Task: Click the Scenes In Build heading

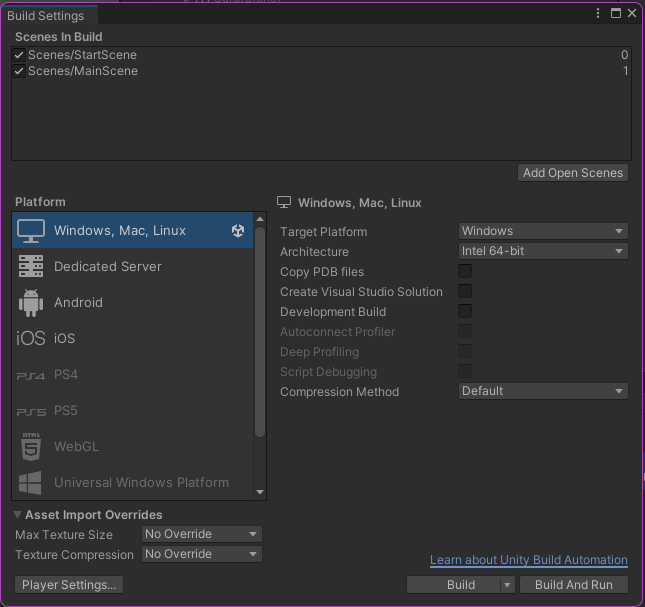Action: (58, 37)
